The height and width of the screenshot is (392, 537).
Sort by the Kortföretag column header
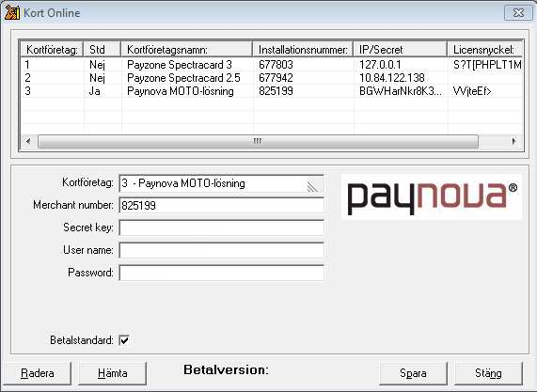click(52, 50)
